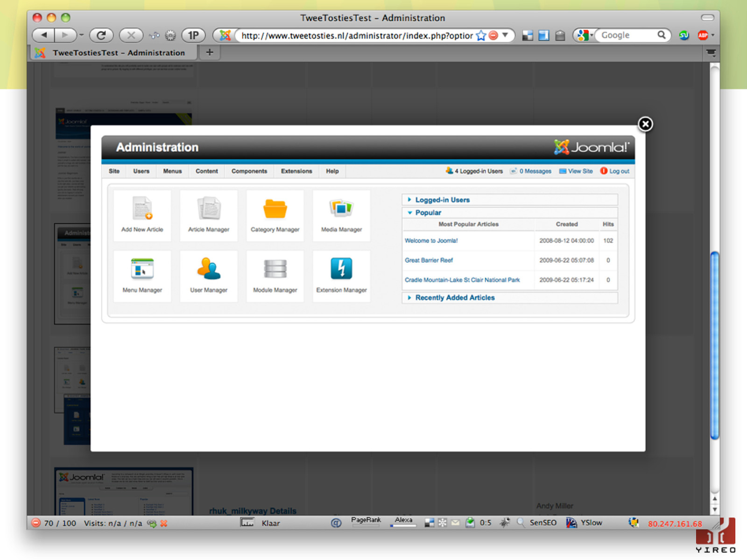Click the PageRank indicator in status bar
Screen dimensions: 747x560
point(366,522)
